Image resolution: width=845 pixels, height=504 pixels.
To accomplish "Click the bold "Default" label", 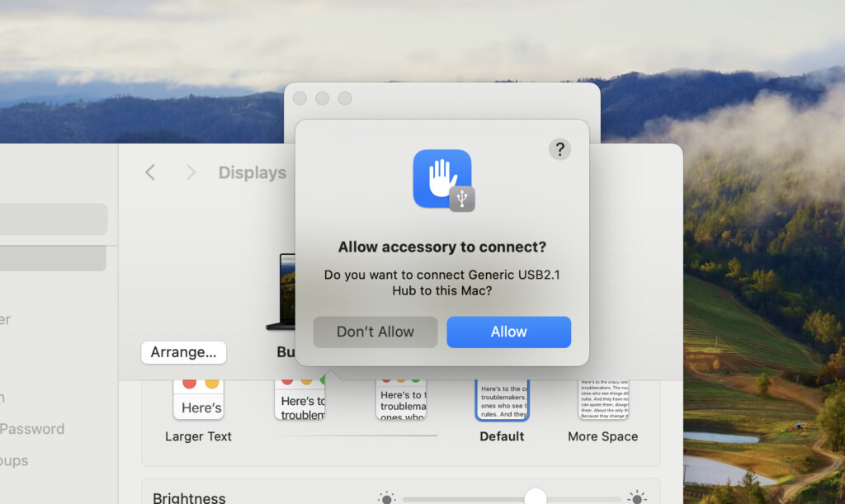I will (x=502, y=436).
